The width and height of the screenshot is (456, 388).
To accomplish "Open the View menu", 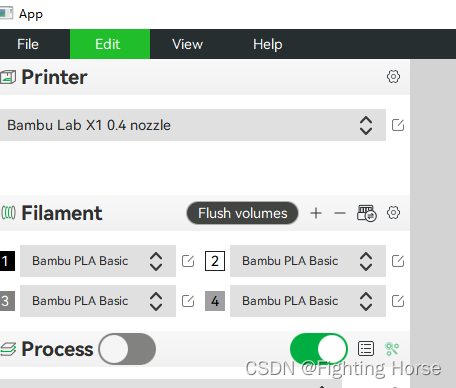I will 187,44.
